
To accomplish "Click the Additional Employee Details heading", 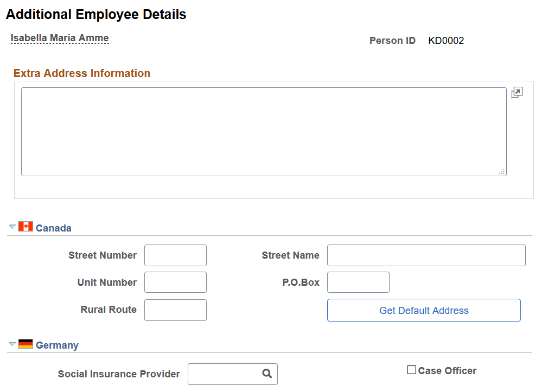I will pyautogui.click(x=96, y=14).
